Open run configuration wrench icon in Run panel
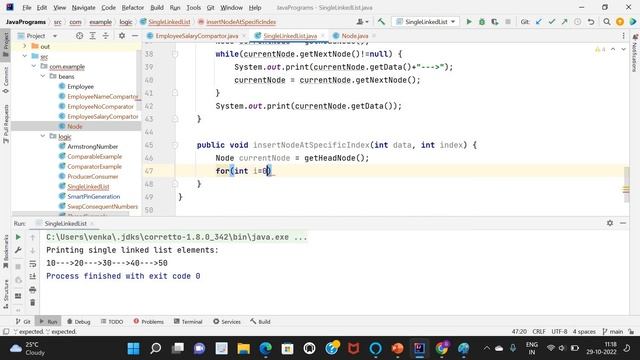 18,250
